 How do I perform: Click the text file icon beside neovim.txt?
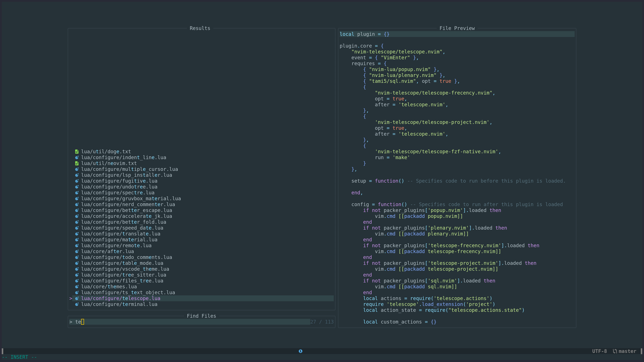pyautogui.click(x=77, y=163)
